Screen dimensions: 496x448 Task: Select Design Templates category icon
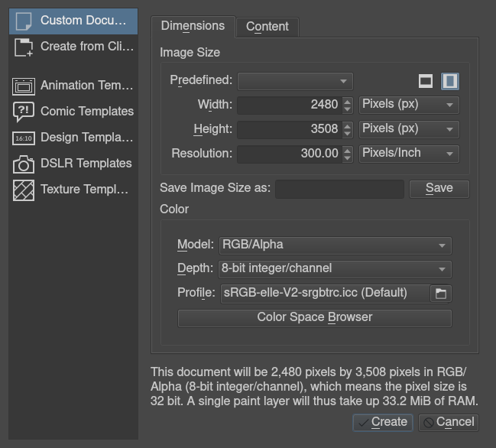click(x=24, y=138)
